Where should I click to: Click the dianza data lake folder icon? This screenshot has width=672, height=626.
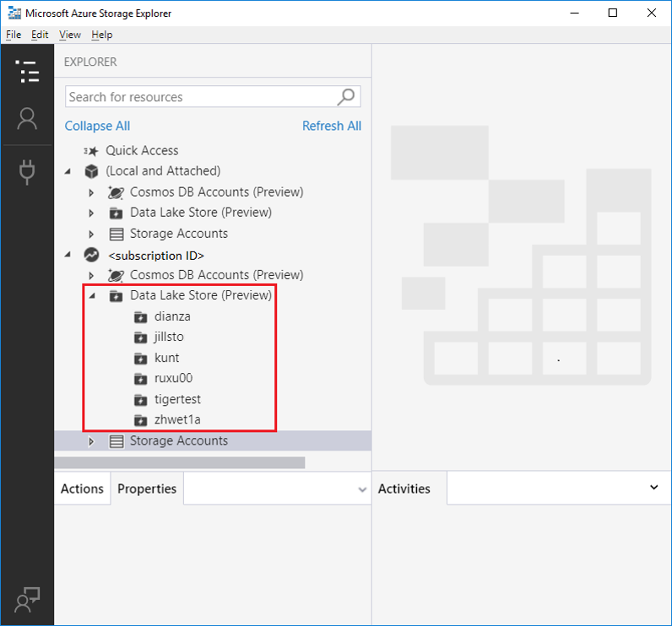coord(141,317)
